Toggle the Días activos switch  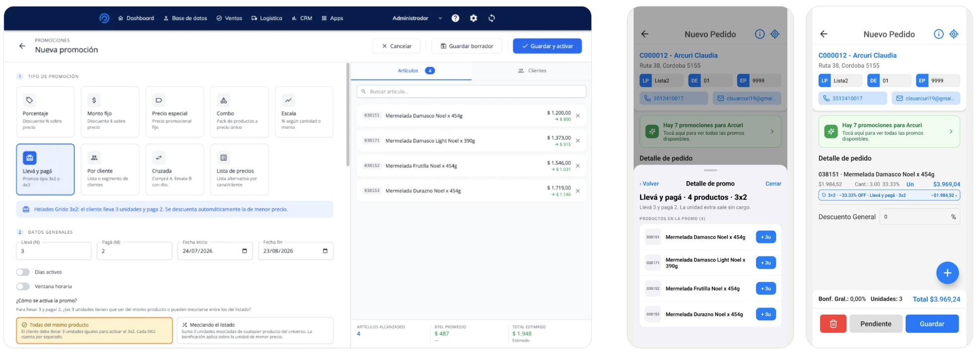pos(23,272)
